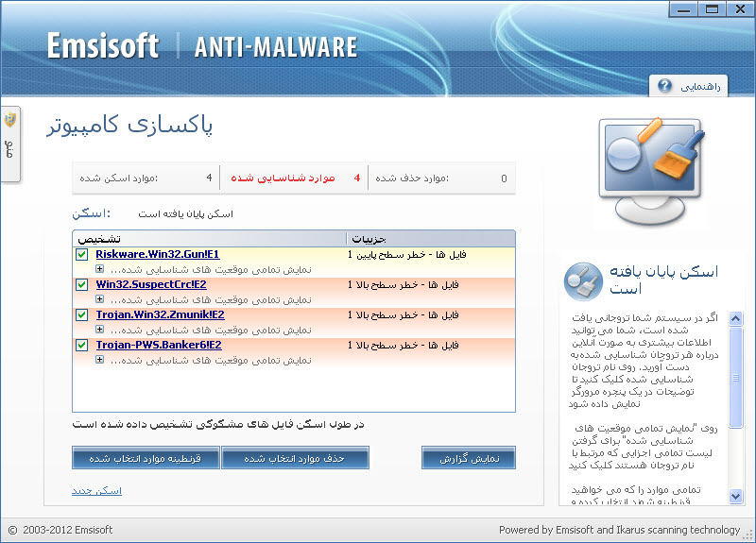Click the تشخیص column header
The height and width of the screenshot is (543, 756).
coord(209,239)
